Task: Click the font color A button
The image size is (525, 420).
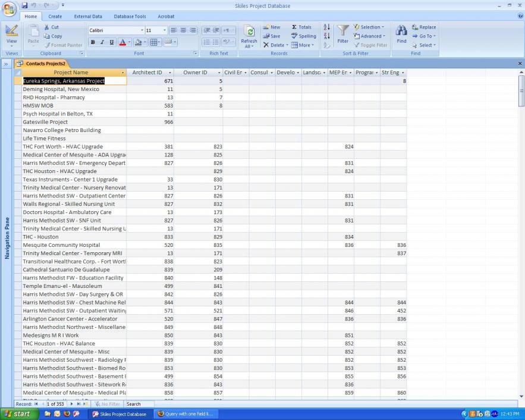Action: coord(123,42)
